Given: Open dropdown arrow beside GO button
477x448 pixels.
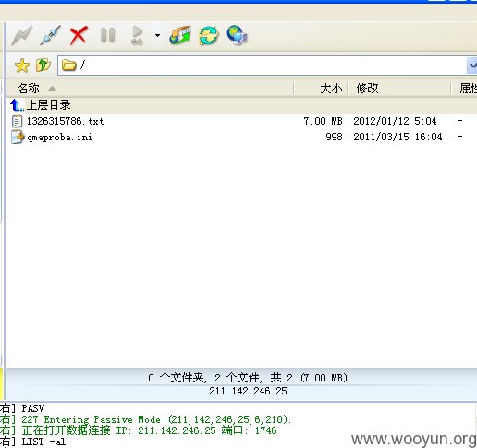Looking at the screenshot, I should click(157, 35).
